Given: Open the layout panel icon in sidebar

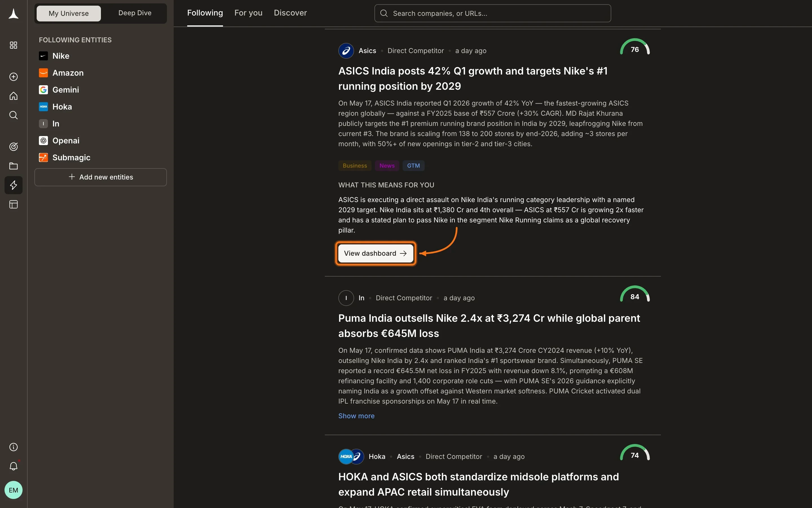Looking at the screenshot, I should tap(14, 205).
